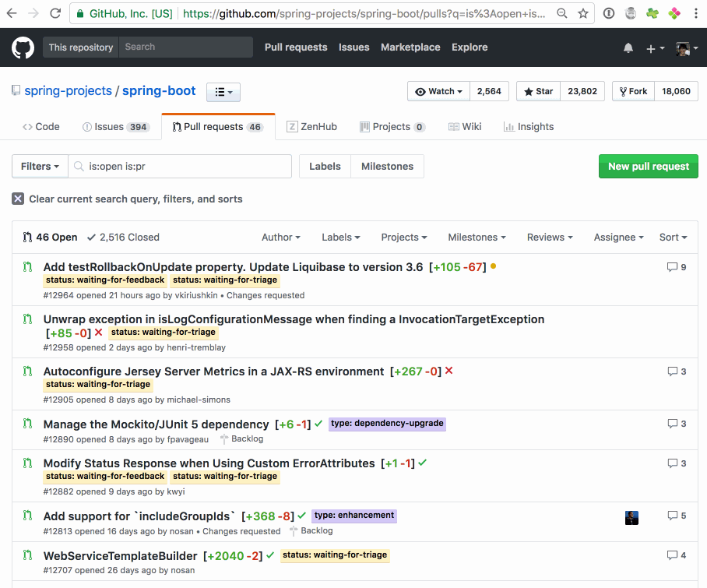707x588 pixels.
Task: Expand the Assignee filter dropdown
Action: coord(618,238)
